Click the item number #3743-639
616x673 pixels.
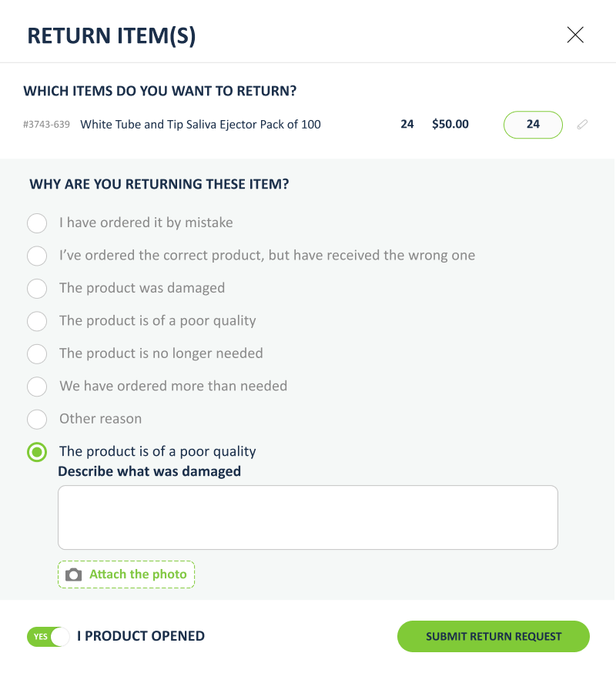point(46,125)
